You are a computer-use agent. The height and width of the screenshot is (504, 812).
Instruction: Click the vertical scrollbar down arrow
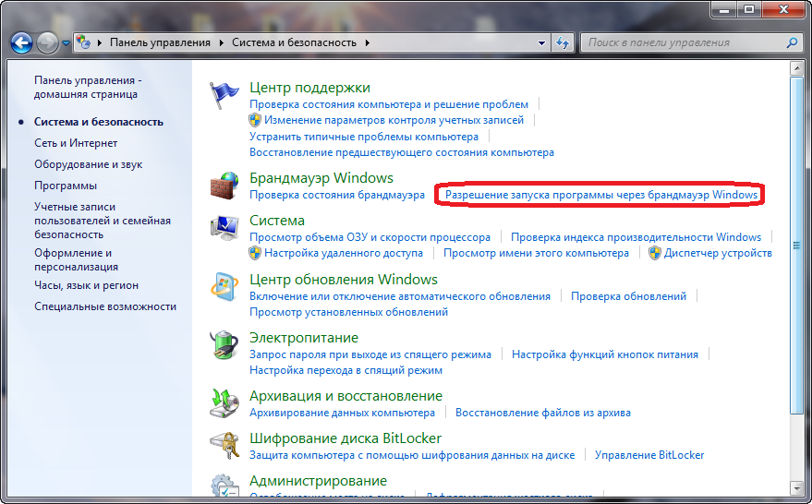[x=796, y=487]
